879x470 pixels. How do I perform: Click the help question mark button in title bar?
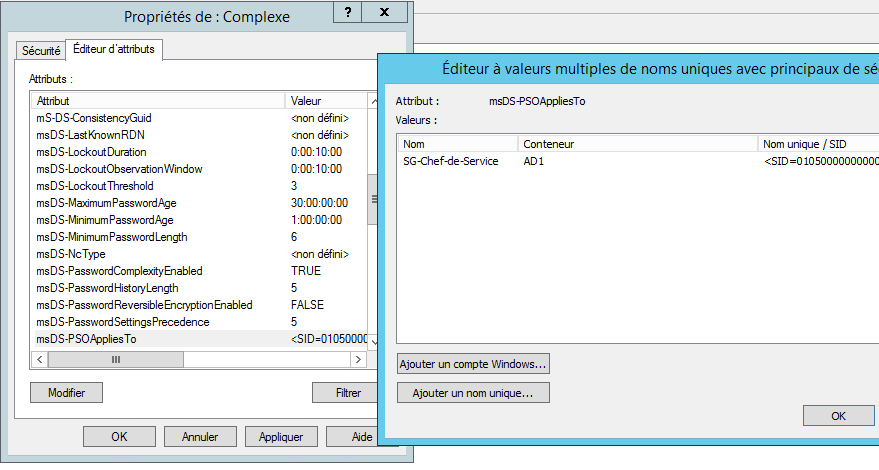tap(348, 14)
